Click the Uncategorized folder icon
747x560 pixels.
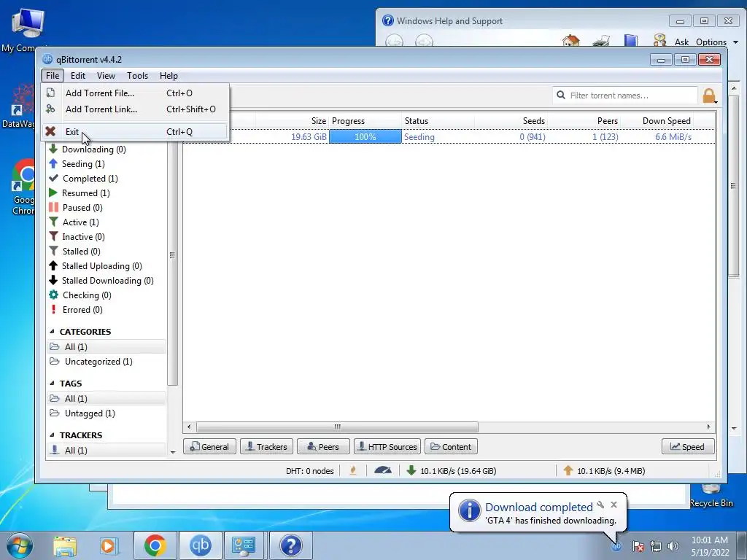[x=55, y=362]
